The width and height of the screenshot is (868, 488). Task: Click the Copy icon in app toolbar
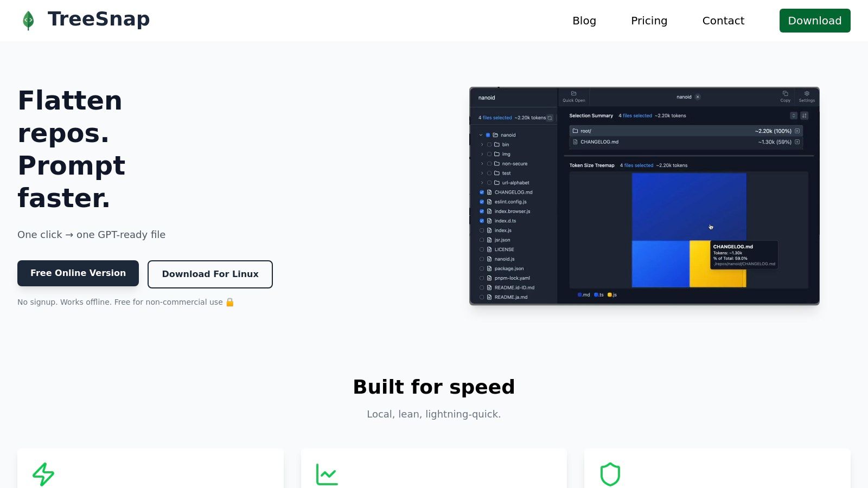[x=785, y=93]
